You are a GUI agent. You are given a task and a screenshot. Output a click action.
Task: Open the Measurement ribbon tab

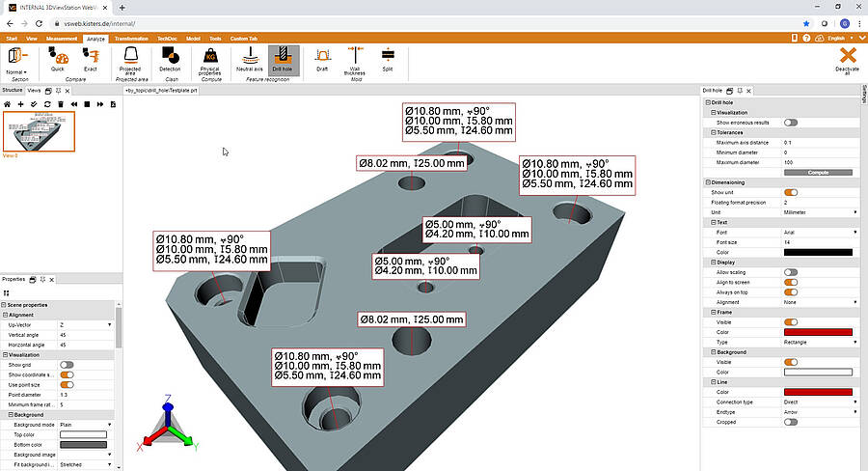click(62, 39)
